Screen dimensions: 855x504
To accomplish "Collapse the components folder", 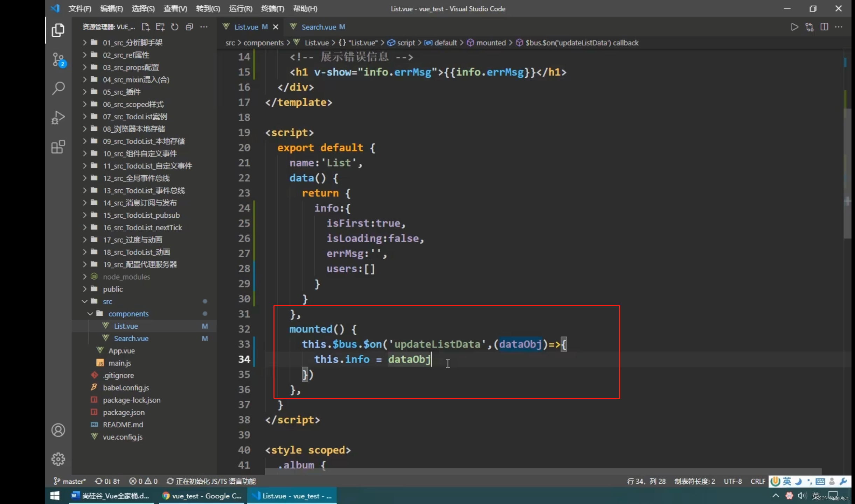I will click(x=144, y=314).
